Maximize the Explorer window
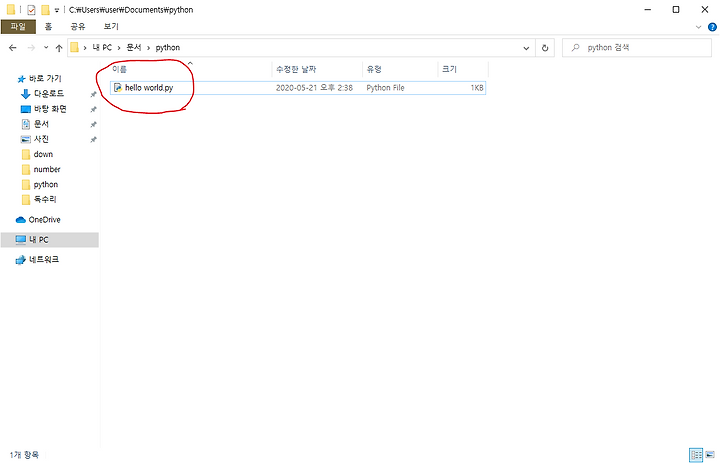 click(676, 10)
